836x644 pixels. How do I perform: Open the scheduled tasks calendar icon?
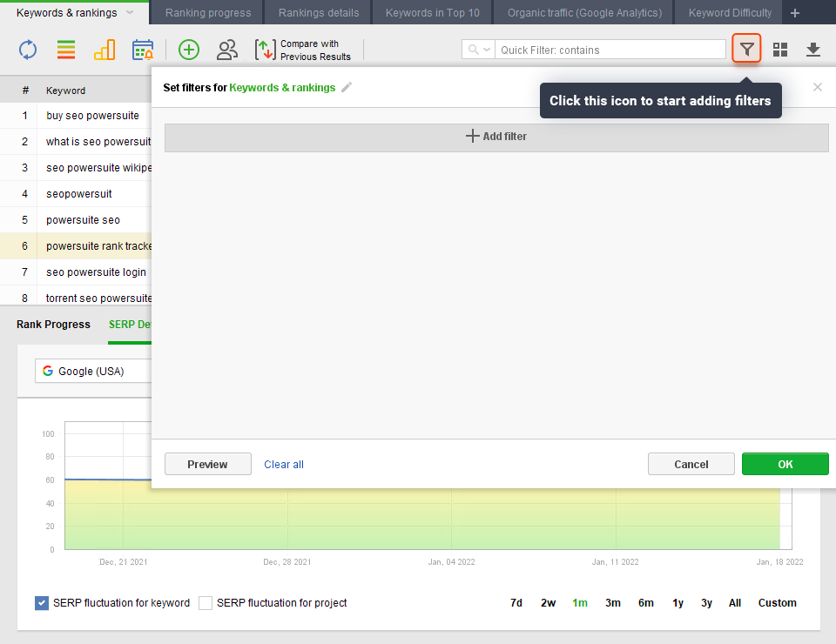point(143,50)
